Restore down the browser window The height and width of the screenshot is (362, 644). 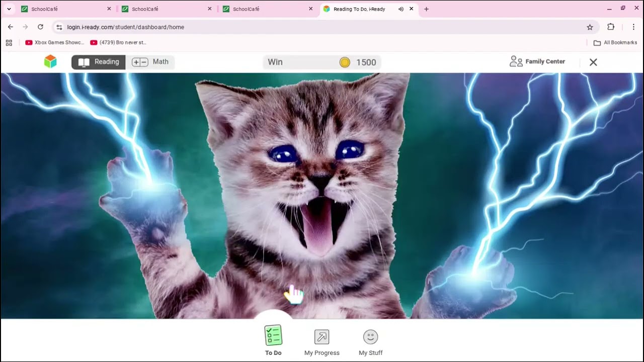pos(623,9)
